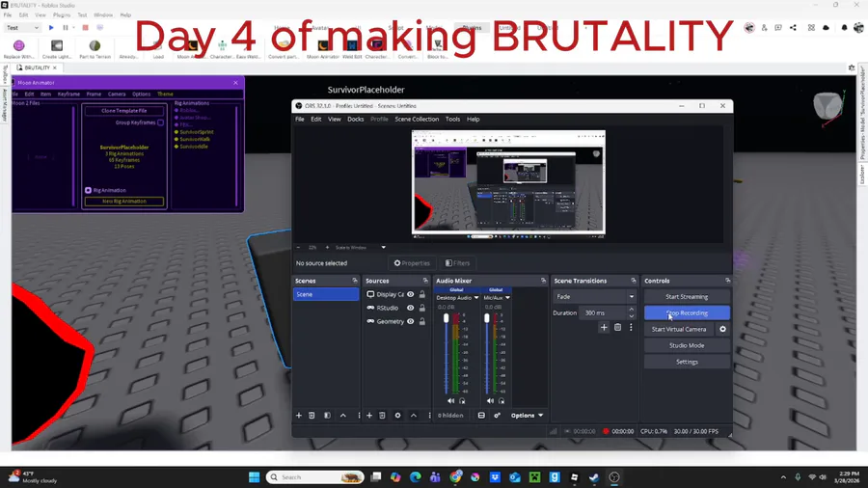Screen dimensions: 868x488
Task: Remove the scene transition with trash icon
Action: pyautogui.click(x=618, y=328)
